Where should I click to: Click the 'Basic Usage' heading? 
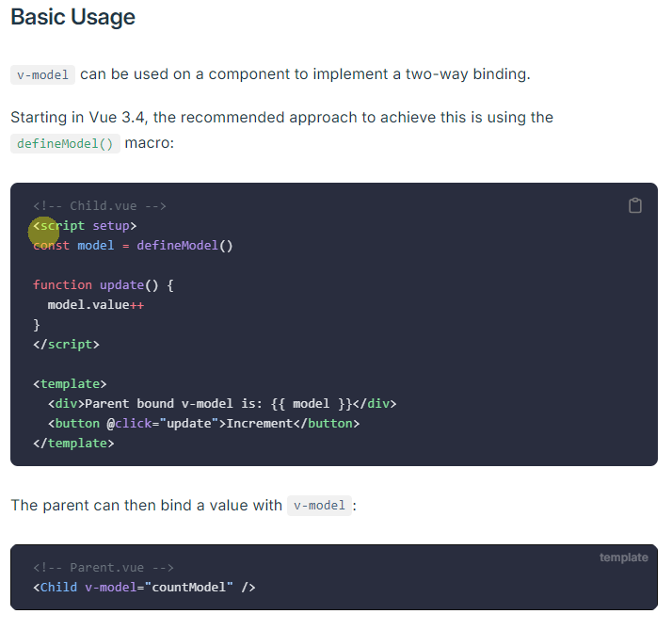(72, 17)
